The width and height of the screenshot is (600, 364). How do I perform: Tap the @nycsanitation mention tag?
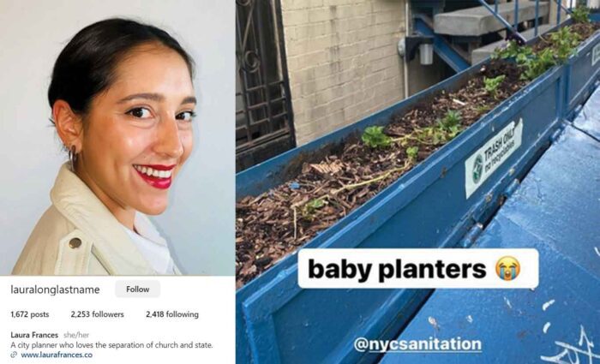[x=417, y=344]
